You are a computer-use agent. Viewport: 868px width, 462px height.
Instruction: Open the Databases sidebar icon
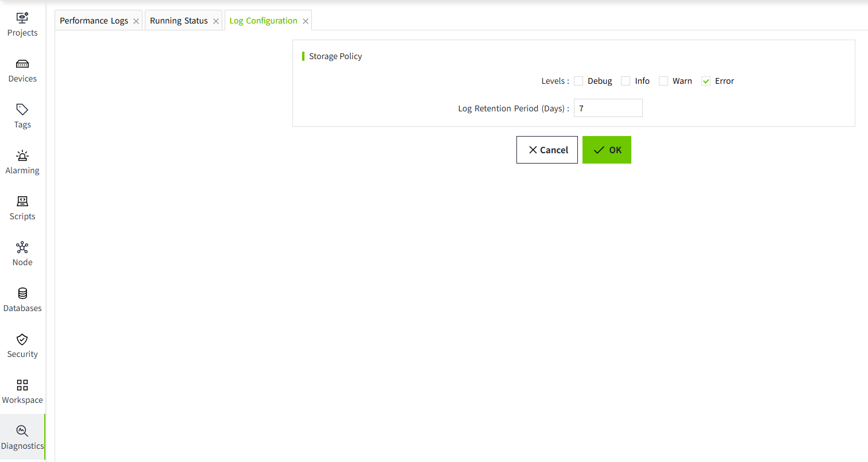pos(22,293)
